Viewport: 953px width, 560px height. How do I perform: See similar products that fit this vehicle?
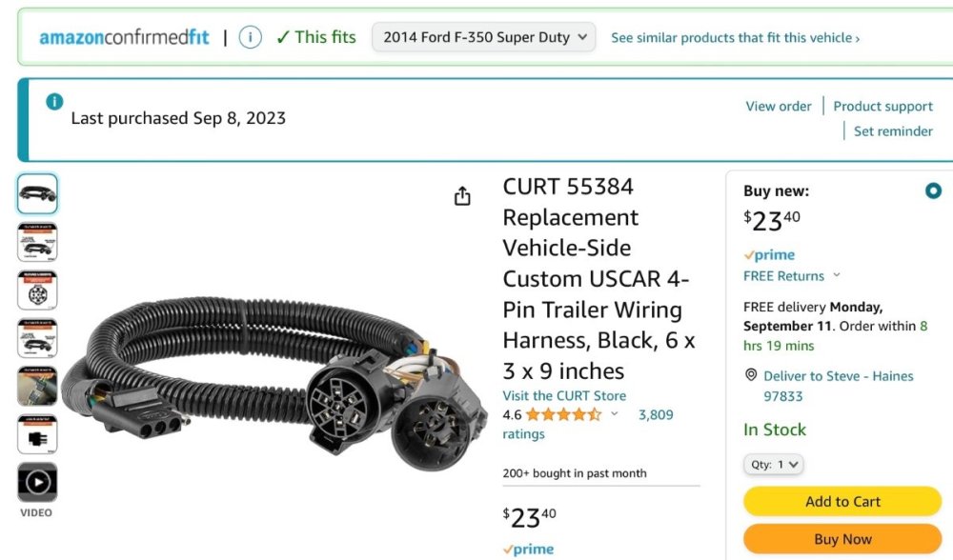pos(735,38)
